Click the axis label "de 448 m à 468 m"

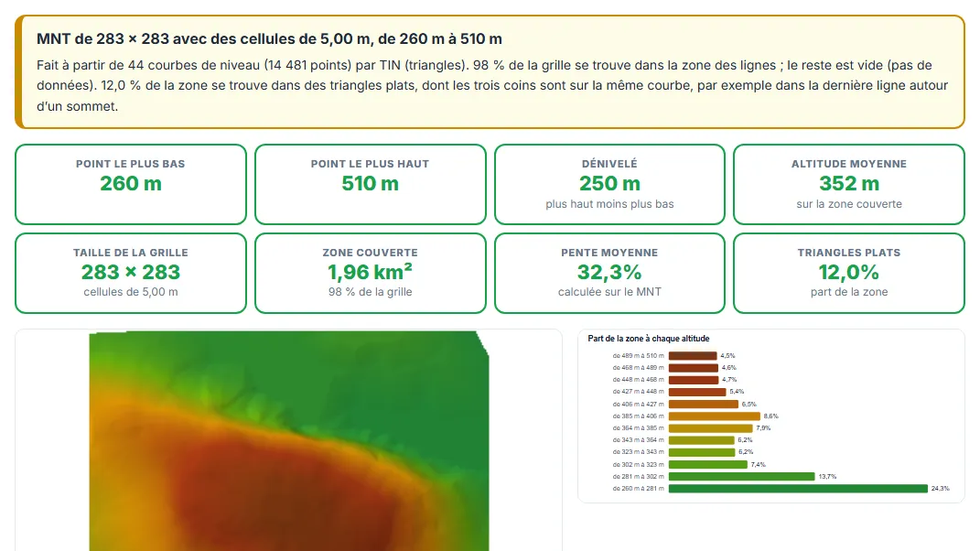click(638, 380)
